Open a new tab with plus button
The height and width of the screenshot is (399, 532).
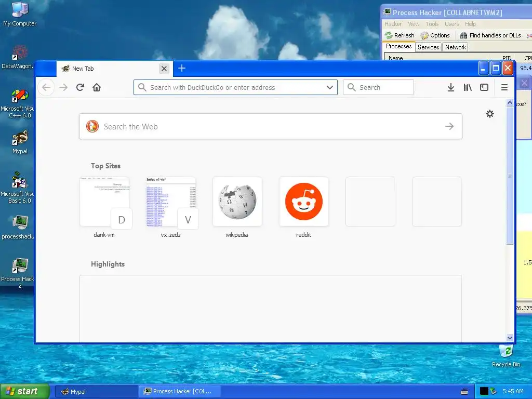coord(182,68)
